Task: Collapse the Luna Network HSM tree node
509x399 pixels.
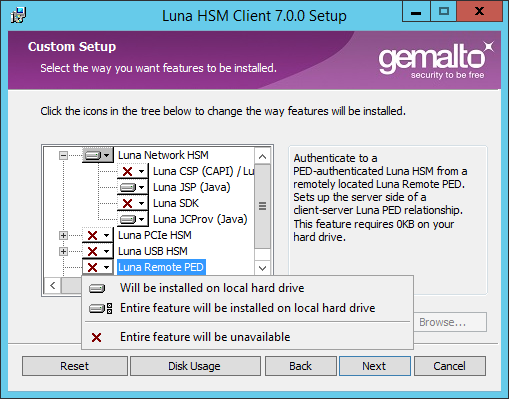Action: click(x=63, y=155)
